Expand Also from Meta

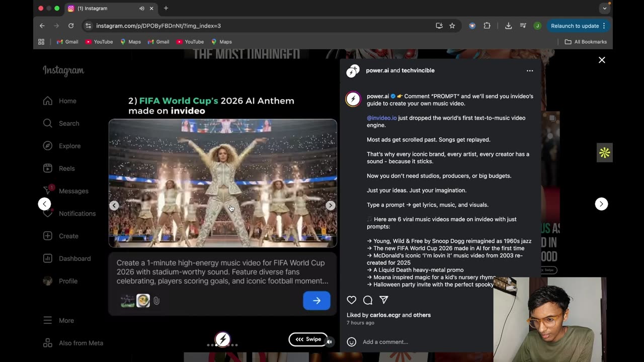(x=73, y=343)
